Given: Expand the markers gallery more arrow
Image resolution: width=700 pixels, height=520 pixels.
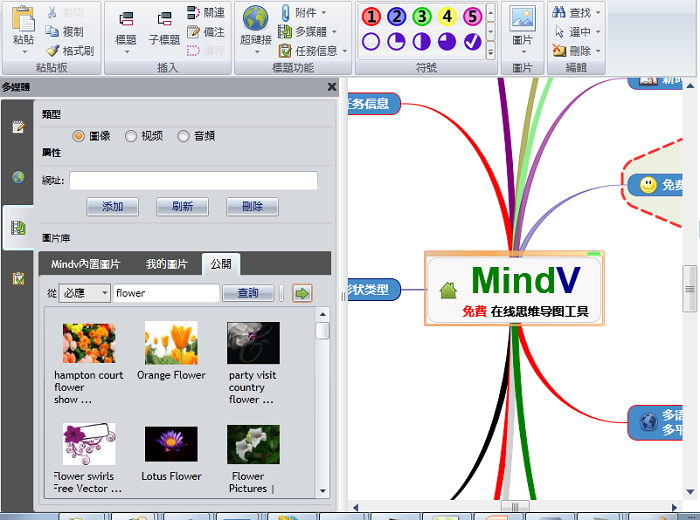Looking at the screenshot, I should point(491,50).
